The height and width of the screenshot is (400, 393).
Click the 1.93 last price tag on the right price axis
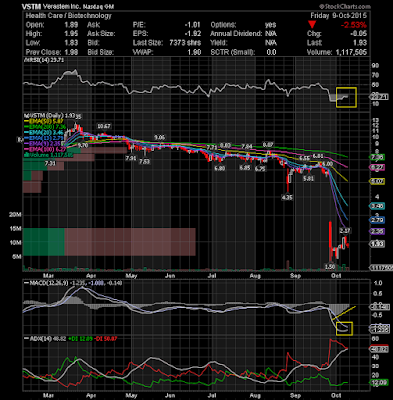click(378, 244)
